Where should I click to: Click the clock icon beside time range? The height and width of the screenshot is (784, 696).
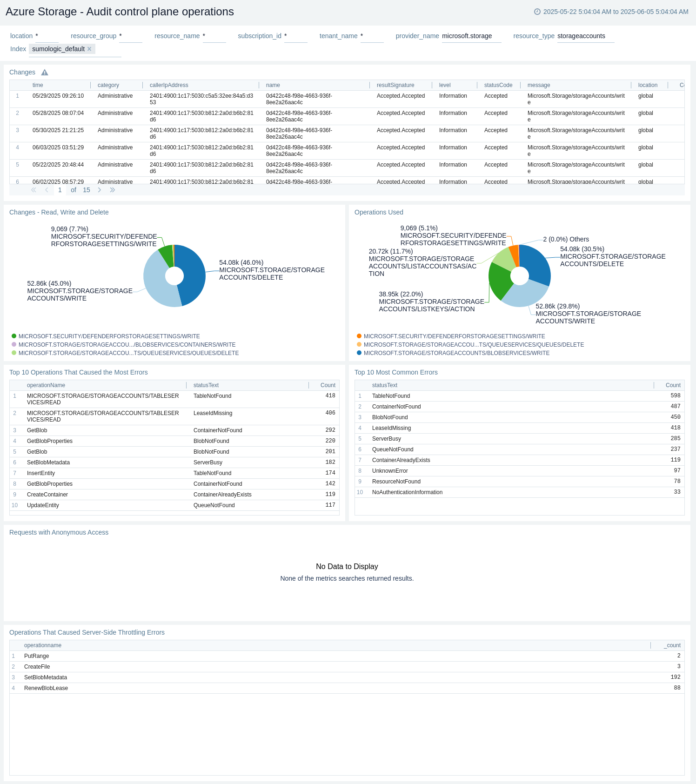pos(537,12)
